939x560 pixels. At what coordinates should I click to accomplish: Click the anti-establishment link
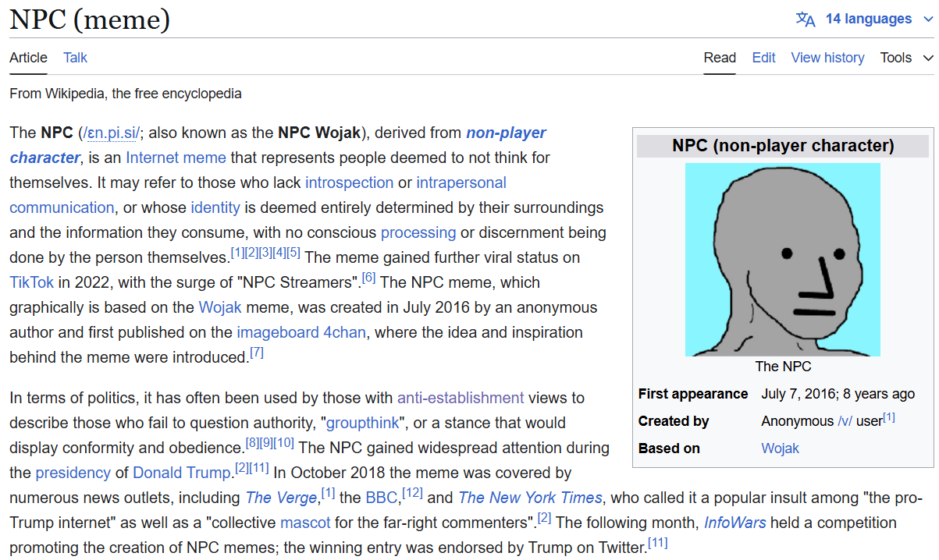point(461,398)
